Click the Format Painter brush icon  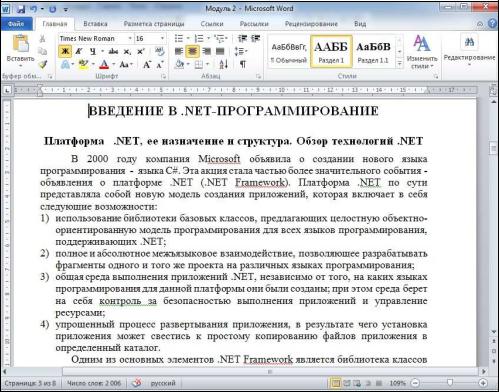pyautogui.click(x=43, y=64)
